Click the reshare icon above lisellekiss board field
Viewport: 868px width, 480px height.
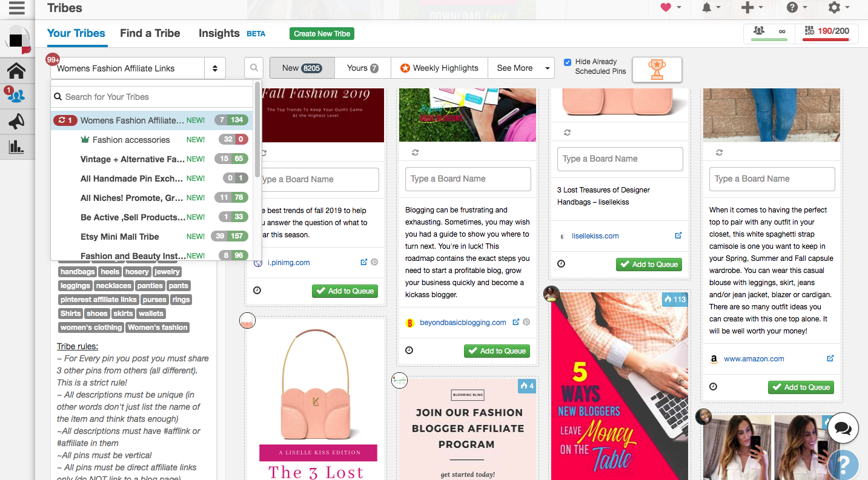[567, 133]
